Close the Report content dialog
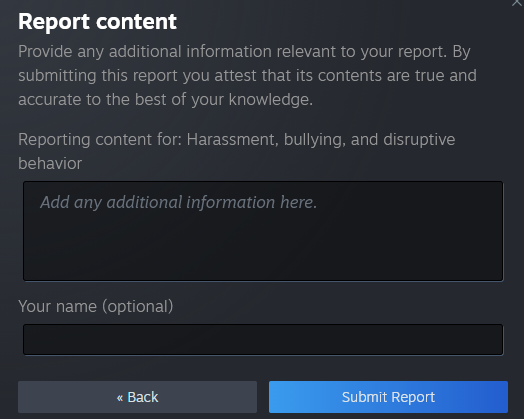Viewport: 524px width, 419px height. (517, 3)
